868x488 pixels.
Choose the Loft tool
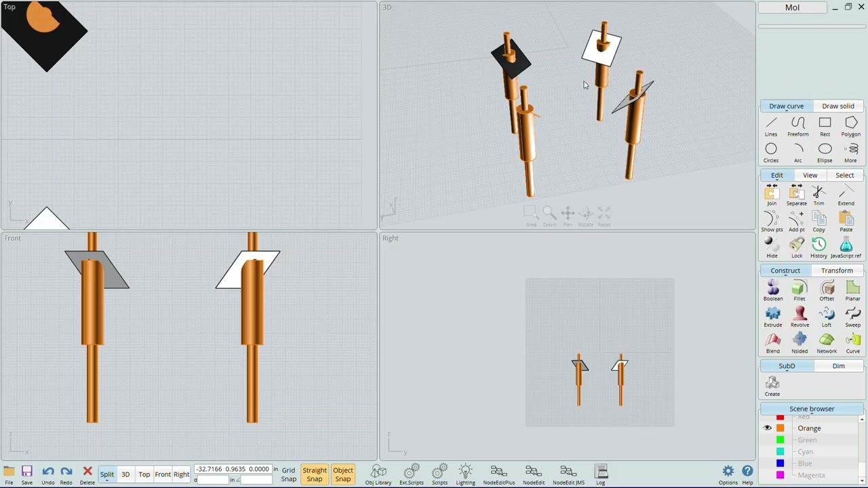click(827, 318)
